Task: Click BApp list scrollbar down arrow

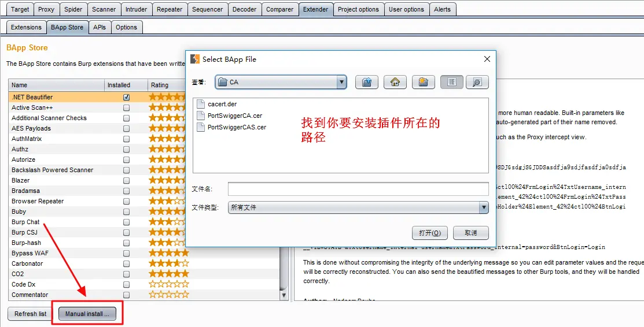Action: [x=284, y=295]
